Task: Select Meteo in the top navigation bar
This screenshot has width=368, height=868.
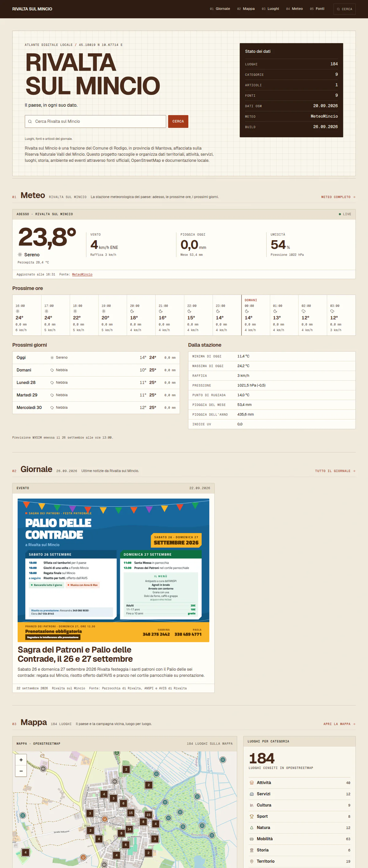Action: tap(294, 9)
